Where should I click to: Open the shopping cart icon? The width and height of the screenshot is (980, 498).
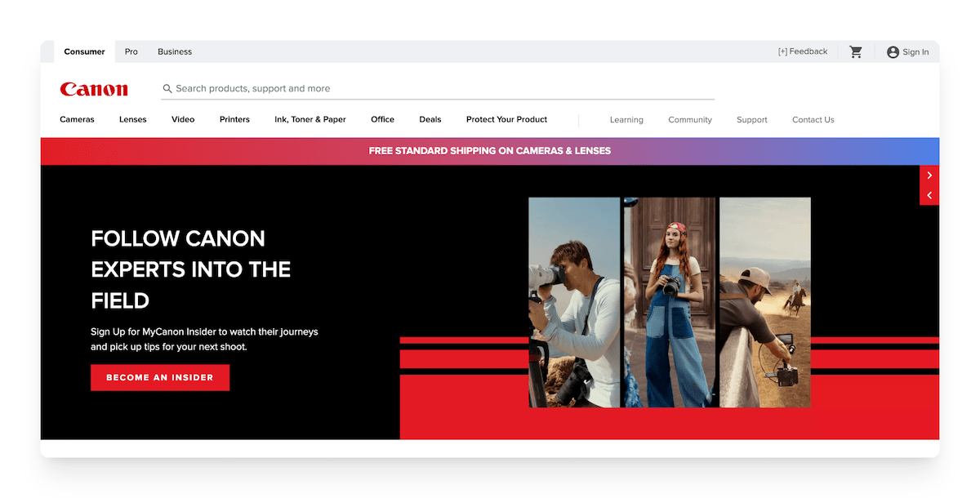tap(856, 52)
